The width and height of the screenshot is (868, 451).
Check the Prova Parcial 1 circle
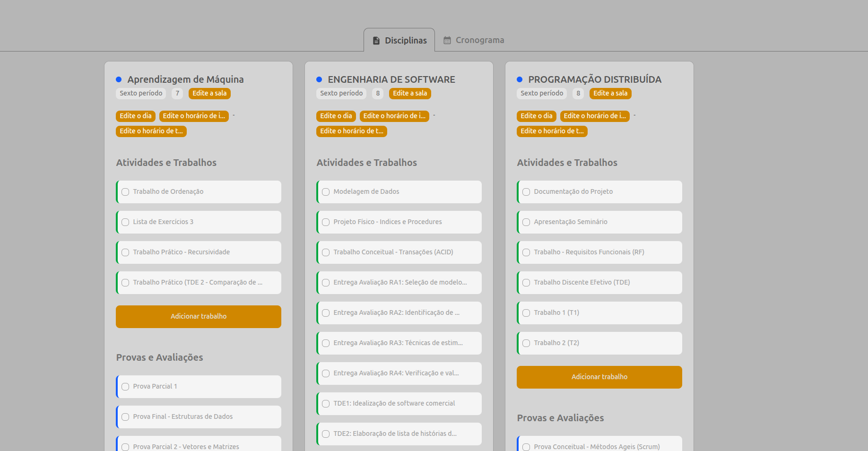(125, 387)
